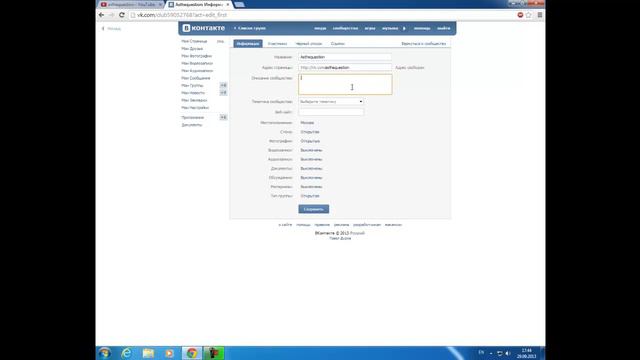Click Список групп in the header
The height and width of the screenshot is (360, 640).
[x=252, y=28]
